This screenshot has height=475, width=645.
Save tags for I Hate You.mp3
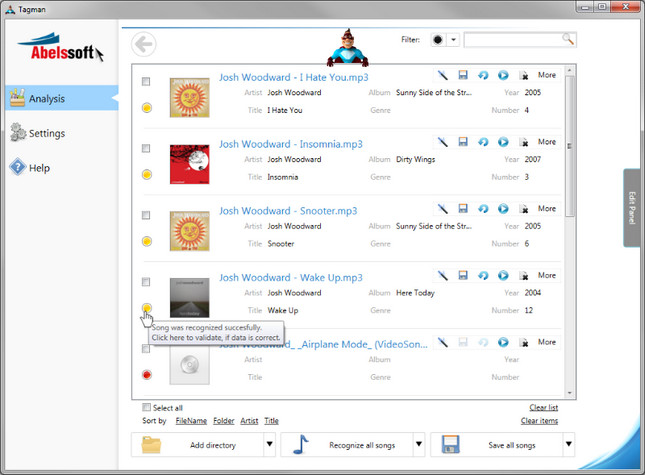pos(463,75)
